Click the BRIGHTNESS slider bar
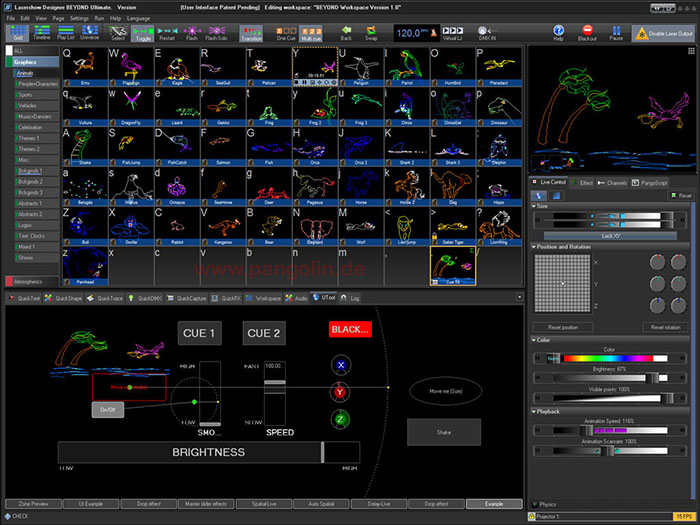The height and width of the screenshot is (525, 700). [208, 452]
